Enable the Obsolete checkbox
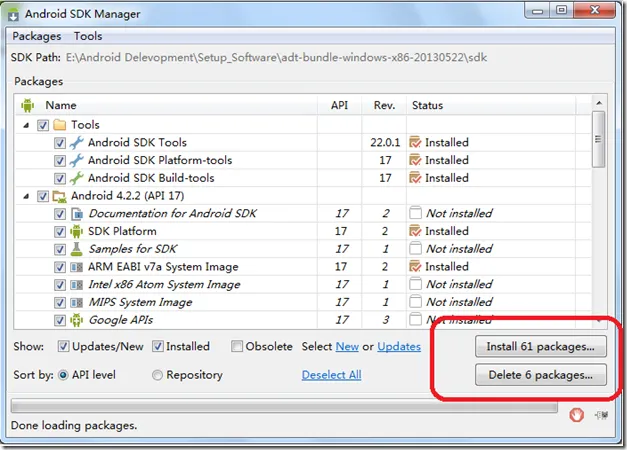Image resolution: width=627 pixels, height=450 pixels. (237, 347)
